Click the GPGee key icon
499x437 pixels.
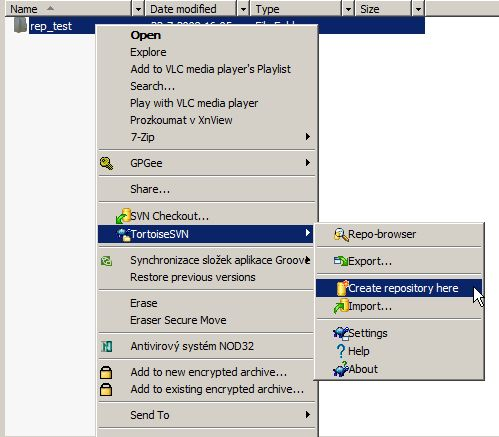click(x=106, y=163)
